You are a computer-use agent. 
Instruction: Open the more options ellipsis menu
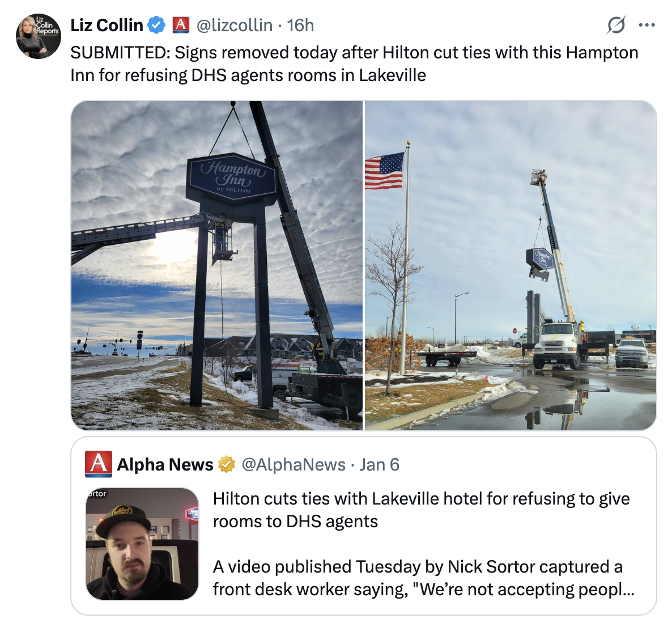coord(647,25)
